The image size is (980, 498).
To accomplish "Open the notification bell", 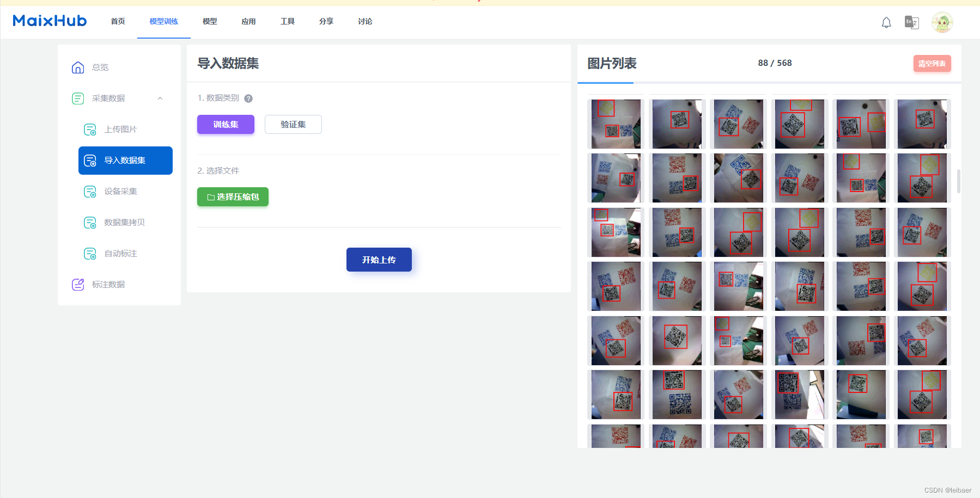I will 886,22.
